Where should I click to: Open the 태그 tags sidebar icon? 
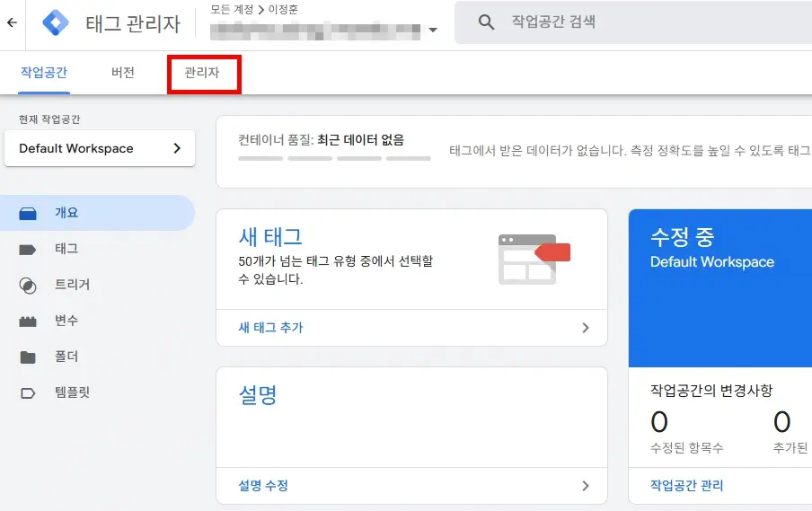pos(28,250)
